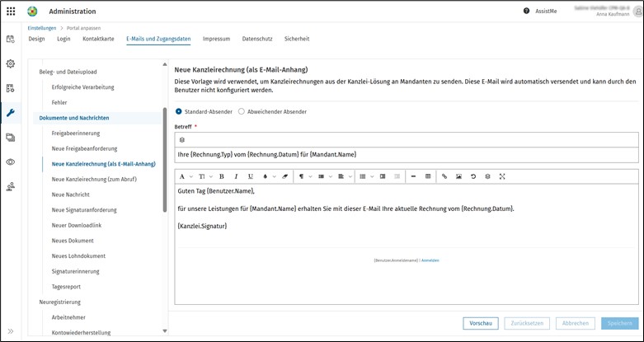This screenshot has height=342, width=644.
Task: Click Zurücksetzen button
Action: [527, 323]
